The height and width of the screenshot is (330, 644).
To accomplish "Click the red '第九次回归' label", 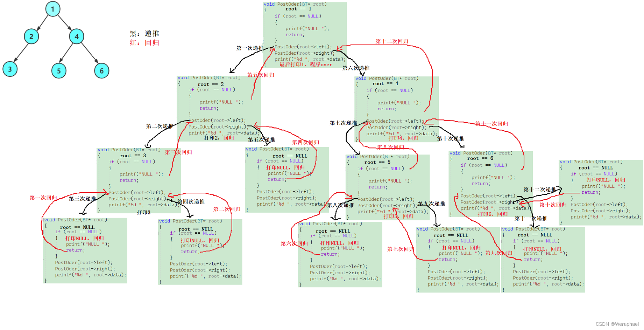I will tap(499, 253).
